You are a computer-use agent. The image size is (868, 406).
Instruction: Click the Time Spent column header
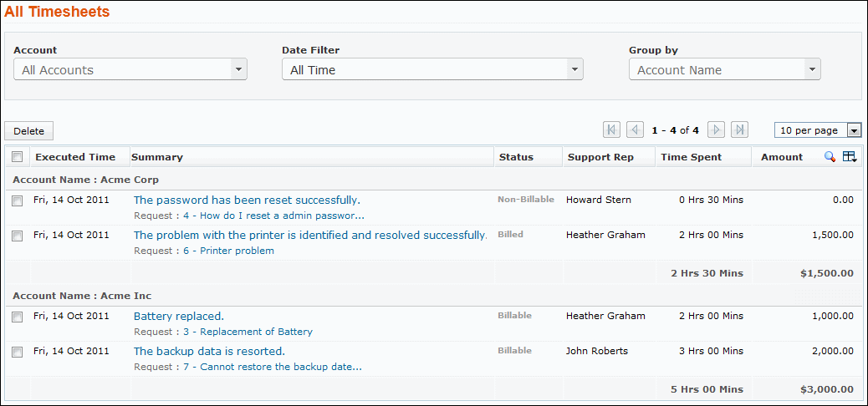691,157
